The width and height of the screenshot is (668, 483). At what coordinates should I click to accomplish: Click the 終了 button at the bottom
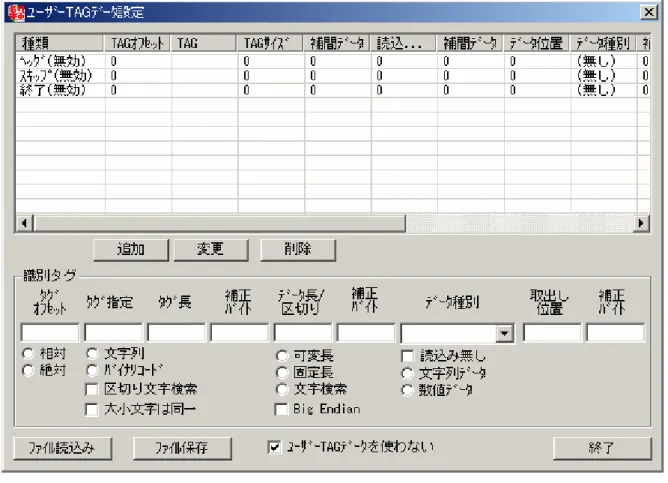pos(602,448)
